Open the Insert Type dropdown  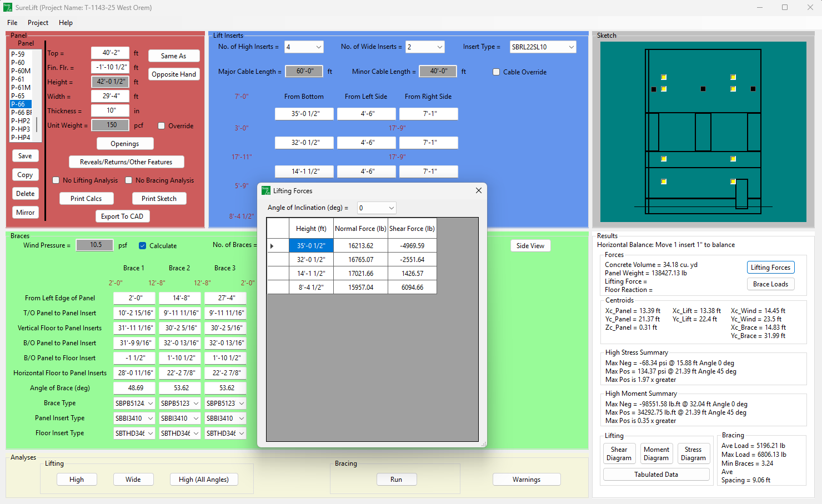point(571,47)
